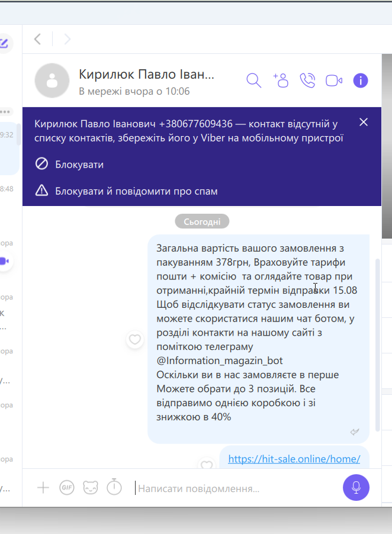Open the compose new message icon

point(4,43)
